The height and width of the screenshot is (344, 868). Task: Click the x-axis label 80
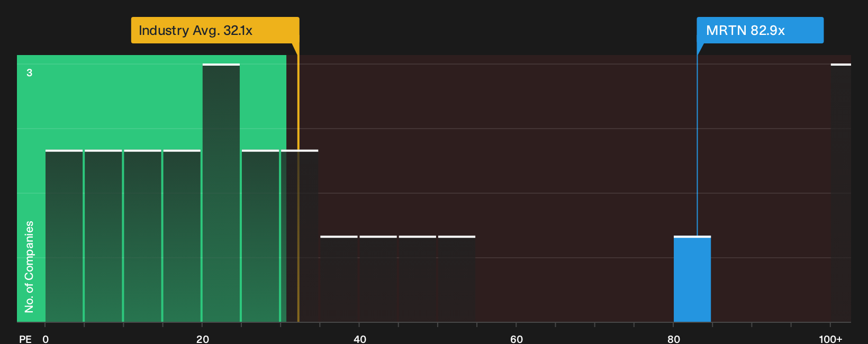[x=674, y=339]
